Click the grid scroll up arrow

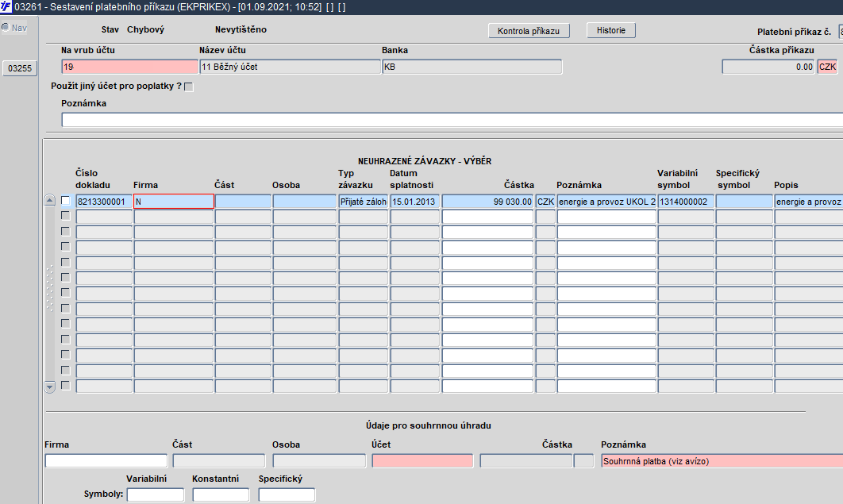tap(49, 201)
